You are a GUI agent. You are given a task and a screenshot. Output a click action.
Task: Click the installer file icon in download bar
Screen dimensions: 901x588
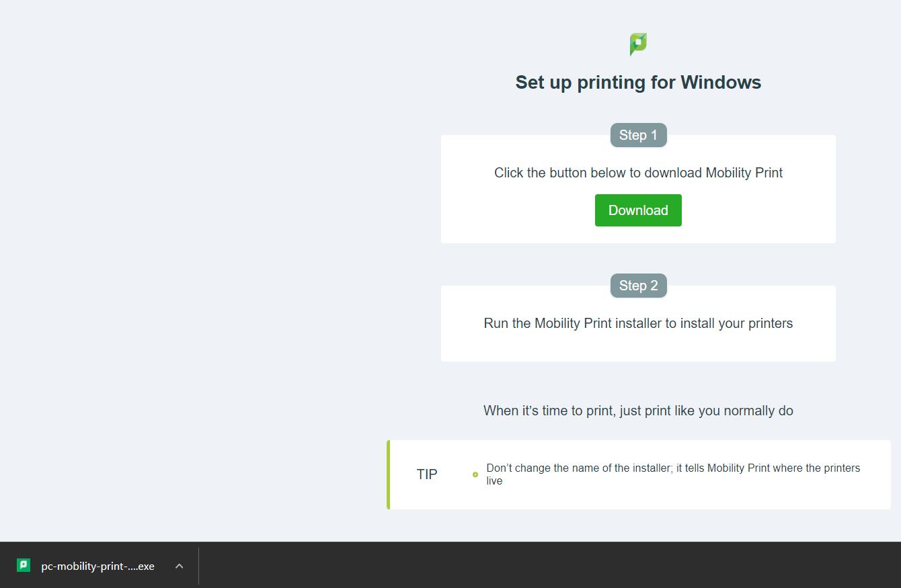point(24,565)
